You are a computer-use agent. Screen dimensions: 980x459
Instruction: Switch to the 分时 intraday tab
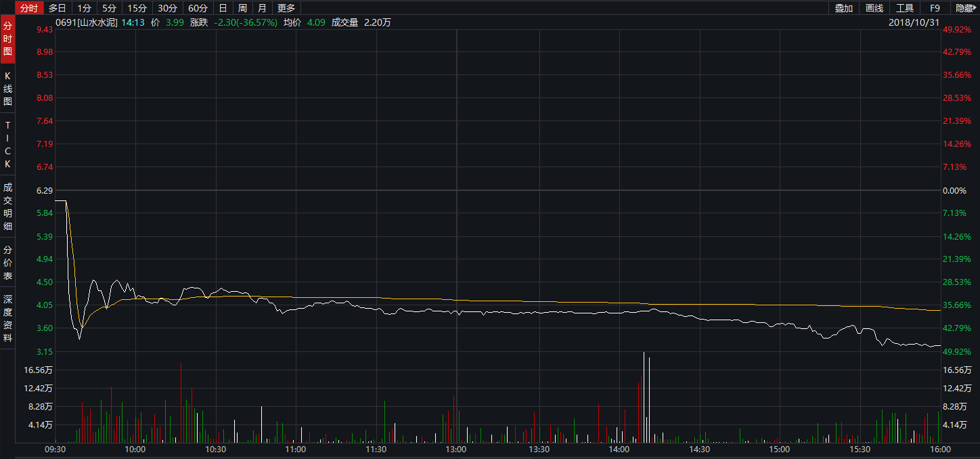click(28, 8)
